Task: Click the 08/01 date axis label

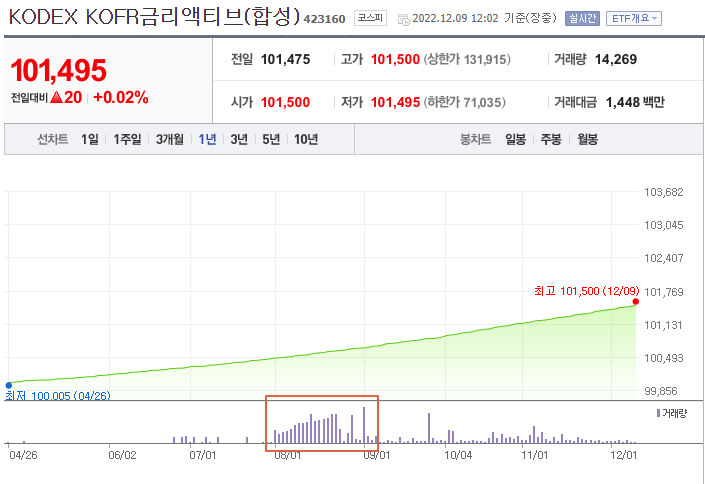Action: (x=288, y=455)
